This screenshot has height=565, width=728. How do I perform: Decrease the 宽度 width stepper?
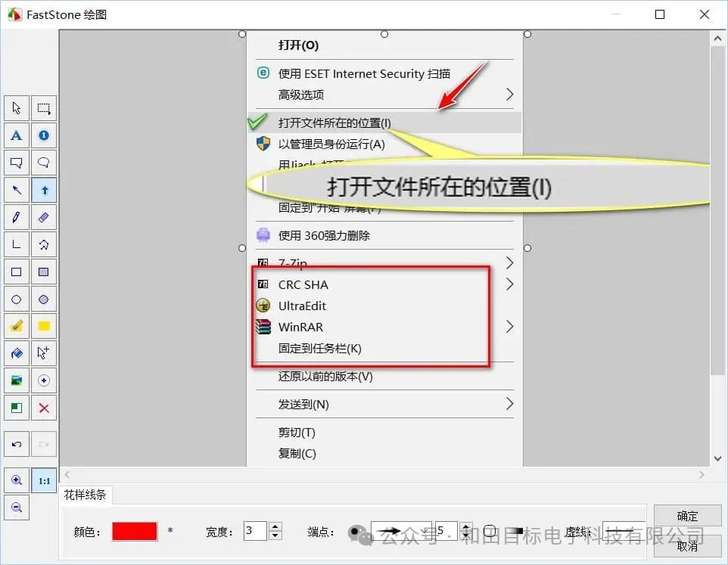pyautogui.click(x=275, y=536)
